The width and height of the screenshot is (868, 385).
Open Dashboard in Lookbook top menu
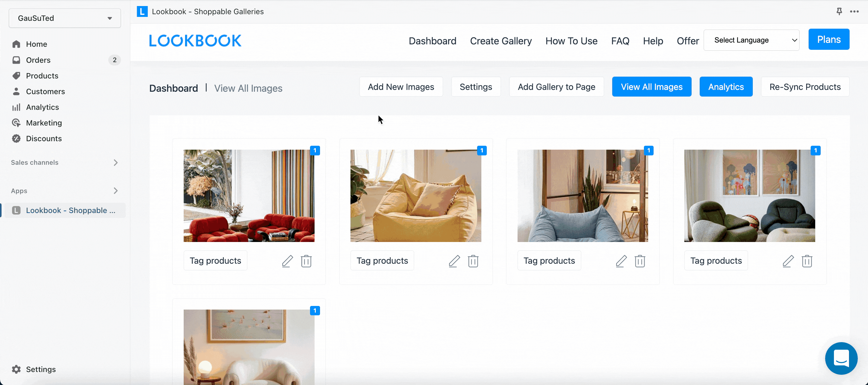pyautogui.click(x=432, y=41)
